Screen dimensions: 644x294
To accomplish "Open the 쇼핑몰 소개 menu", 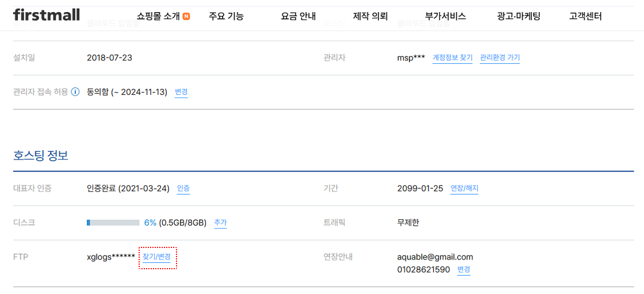I will [x=159, y=17].
